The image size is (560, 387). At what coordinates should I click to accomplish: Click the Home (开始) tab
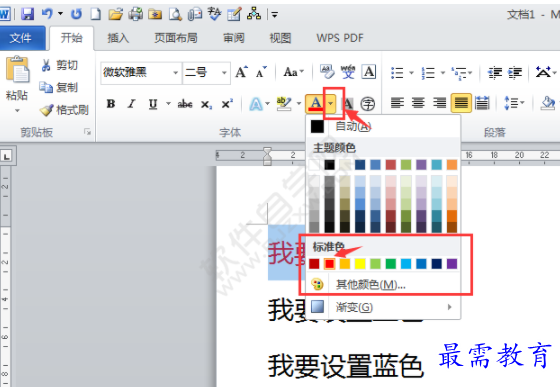coord(71,38)
